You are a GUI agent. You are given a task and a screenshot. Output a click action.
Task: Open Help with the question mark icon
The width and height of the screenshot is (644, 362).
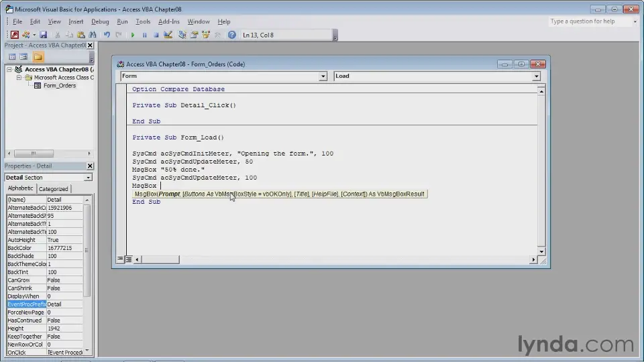click(x=232, y=35)
